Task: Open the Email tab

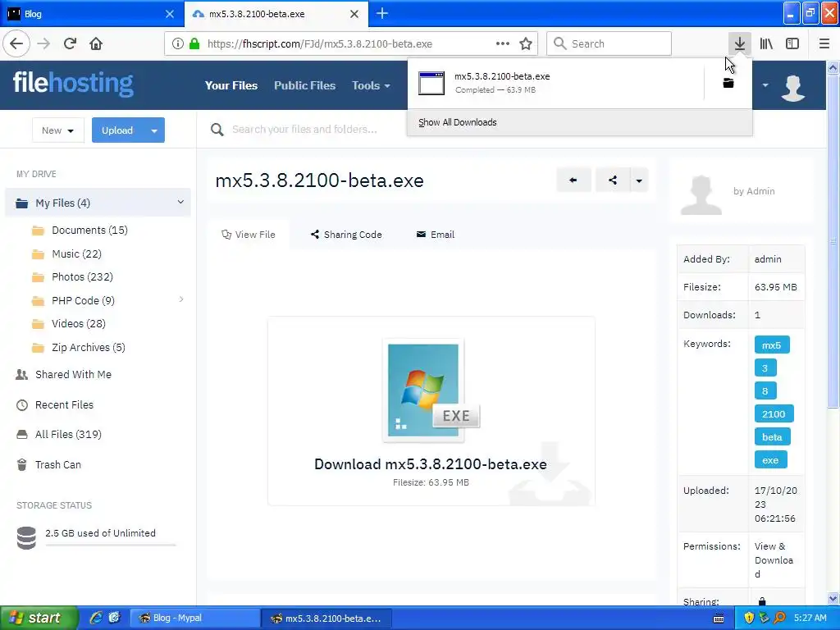Action: coord(435,235)
